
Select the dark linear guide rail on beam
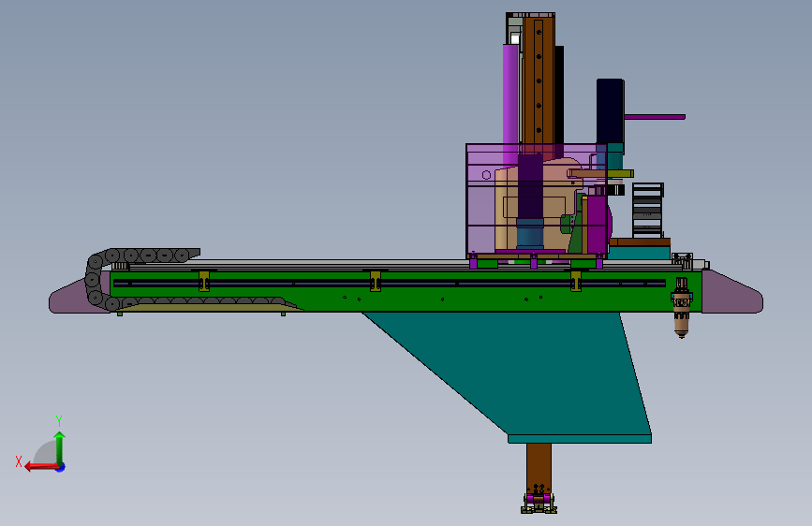click(x=390, y=284)
